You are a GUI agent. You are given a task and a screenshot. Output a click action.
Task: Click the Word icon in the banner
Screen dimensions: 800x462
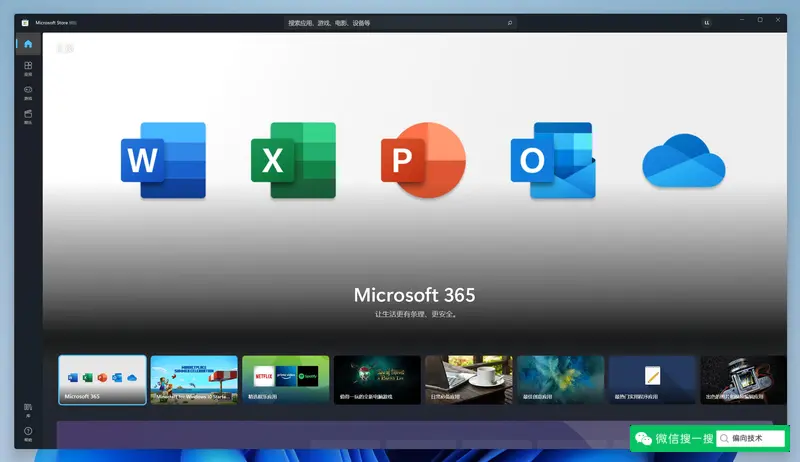coord(163,160)
